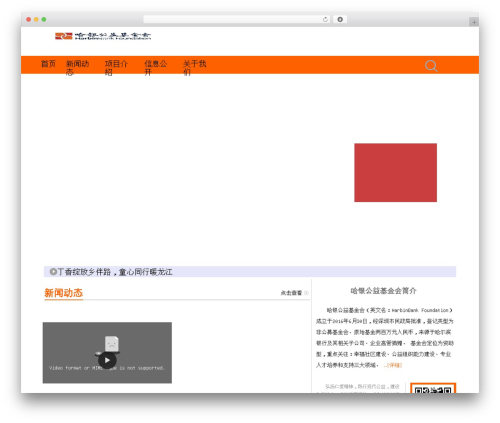Click the 哈银公益基金会简介 heading
The height and width of the screenshot is (423, 500).
coord(383,291)
